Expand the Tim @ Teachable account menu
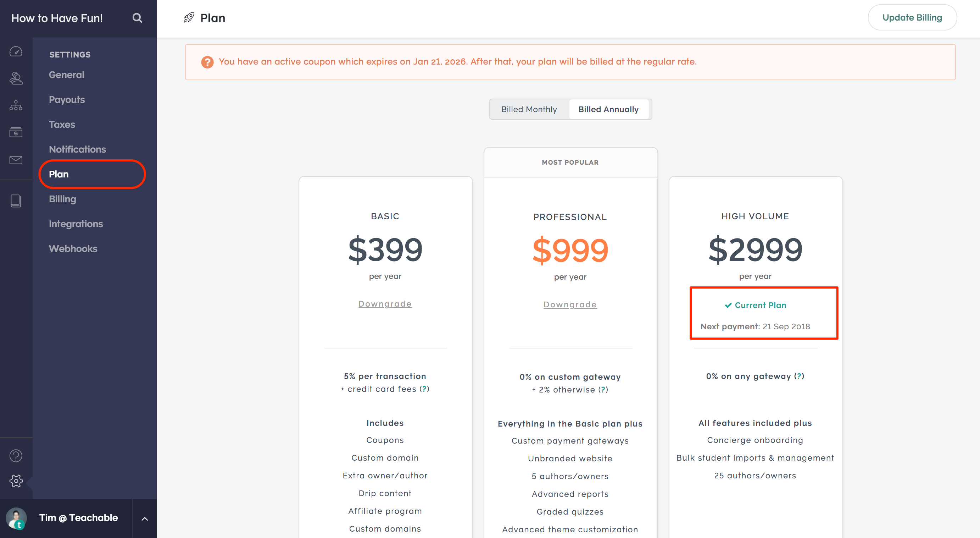 pos(145,518)
